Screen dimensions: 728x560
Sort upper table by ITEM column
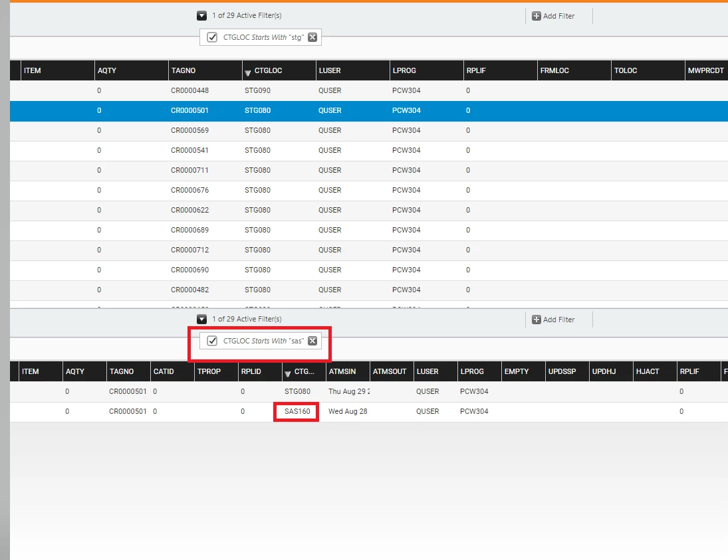58,70
